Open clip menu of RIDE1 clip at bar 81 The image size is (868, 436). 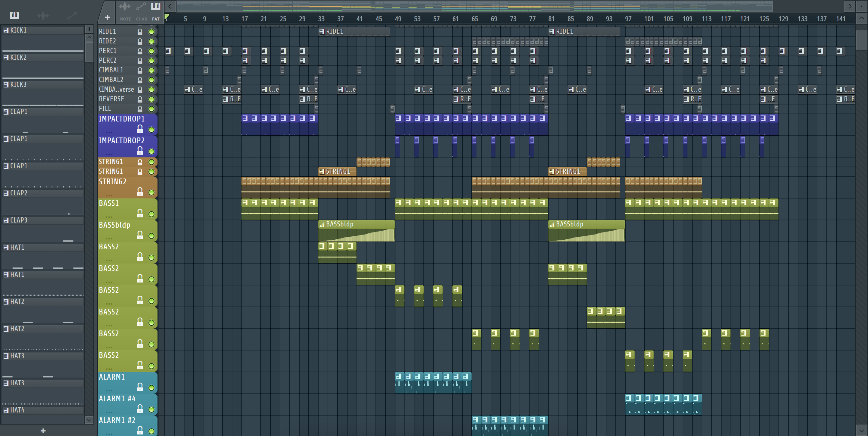pos(552,31)
